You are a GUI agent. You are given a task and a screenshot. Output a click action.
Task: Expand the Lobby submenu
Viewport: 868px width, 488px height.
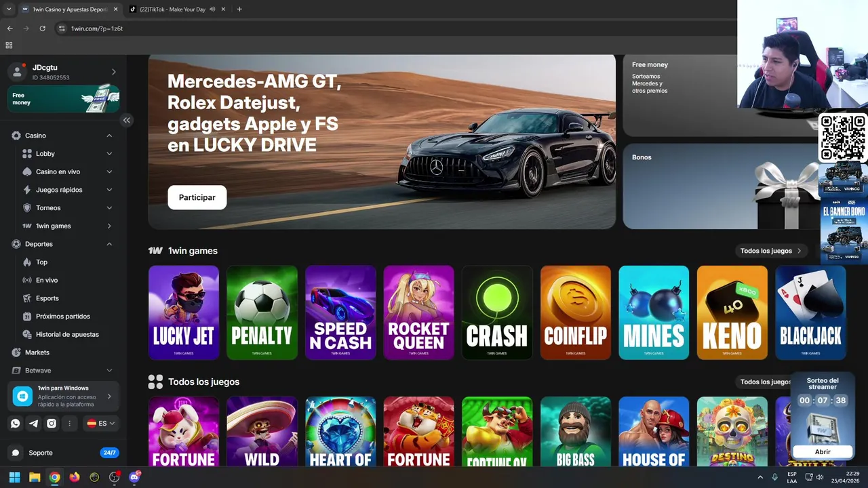[109, 154]
